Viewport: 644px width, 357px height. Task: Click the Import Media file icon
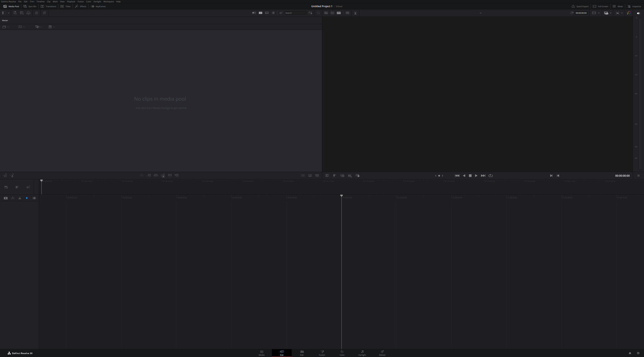(x=15, y=13)
